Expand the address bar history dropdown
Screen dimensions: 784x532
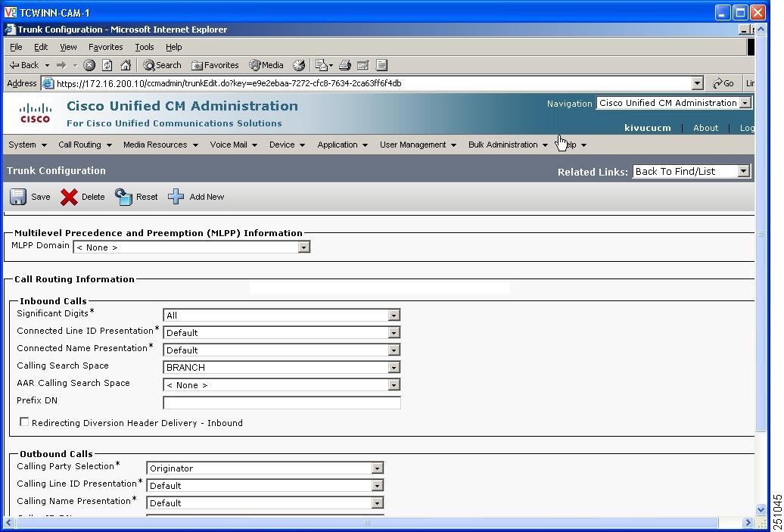[698, 83]
